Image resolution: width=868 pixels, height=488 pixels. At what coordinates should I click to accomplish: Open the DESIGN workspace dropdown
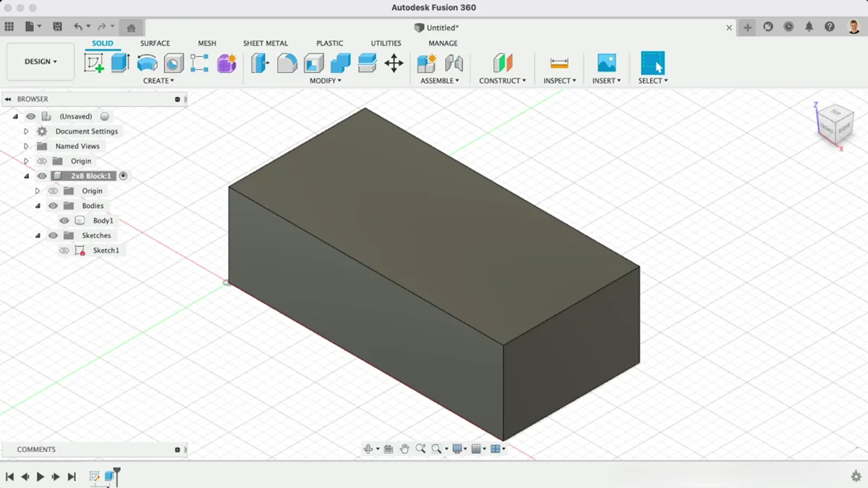41,62
